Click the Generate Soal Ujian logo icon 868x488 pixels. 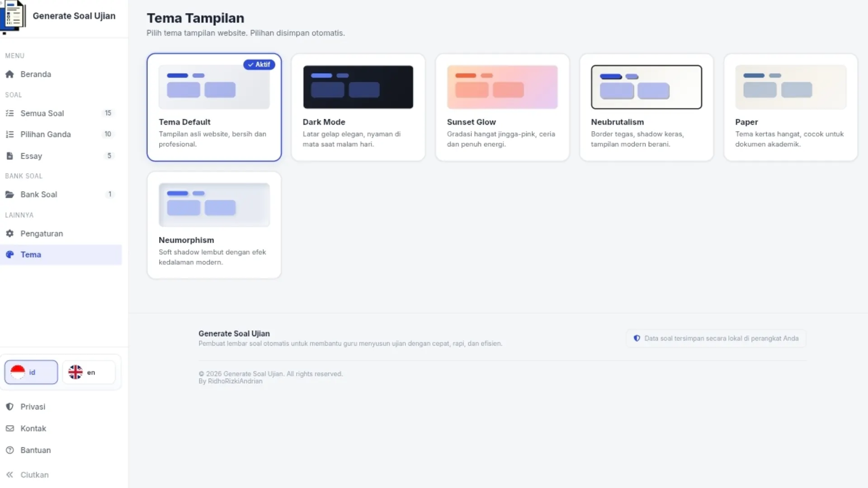click(x=13, y=16)
